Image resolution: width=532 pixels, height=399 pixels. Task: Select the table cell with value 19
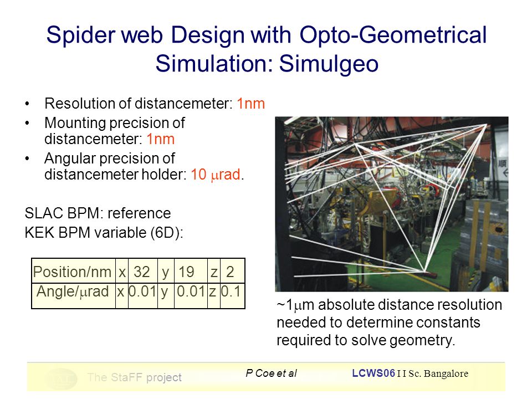pyautogui.click(x=191, y=271)
